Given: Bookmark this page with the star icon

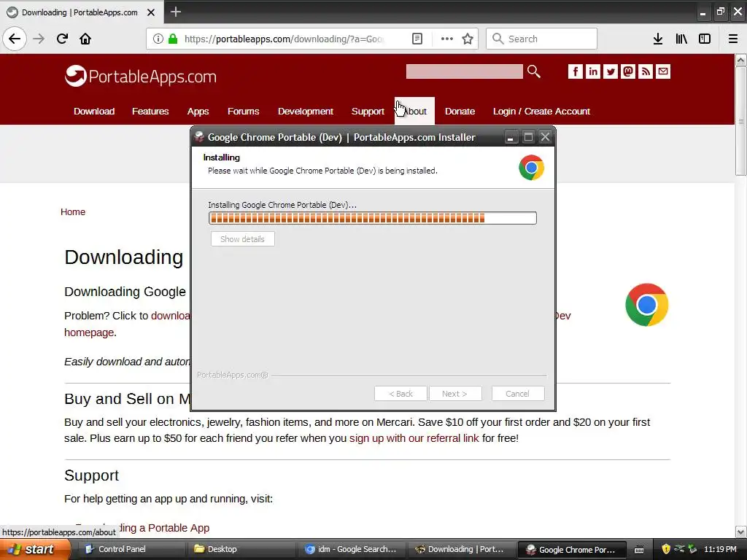Looking at the screenshot, I should point(468,39).
